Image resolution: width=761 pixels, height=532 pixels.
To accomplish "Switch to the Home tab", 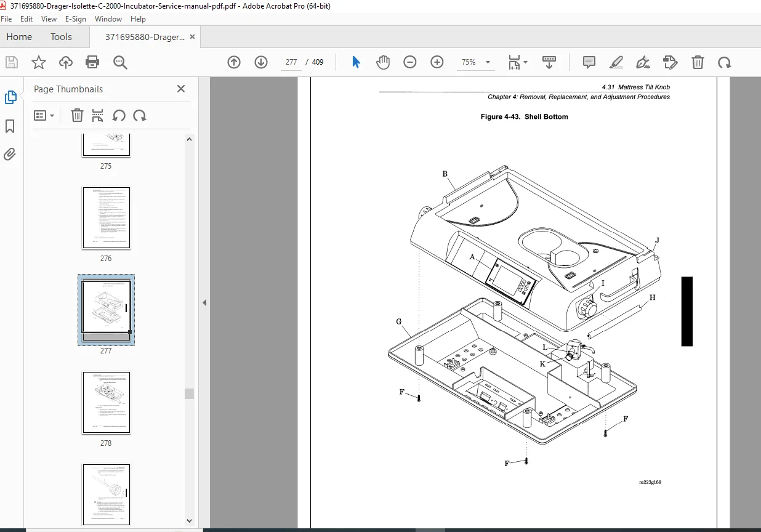I will pyautogui.click(x=19, y=37).
